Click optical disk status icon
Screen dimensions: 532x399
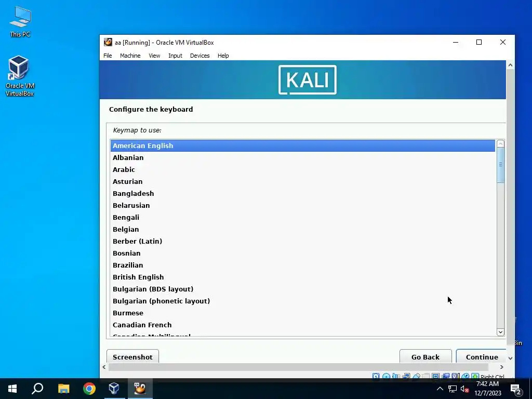pos(386,376)
